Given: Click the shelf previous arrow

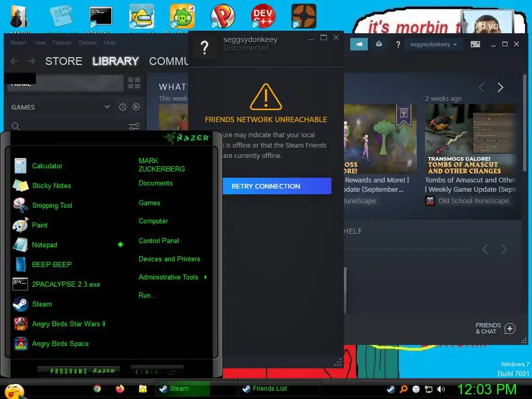Looking at the screenshot, I should (x=485, y=250).
